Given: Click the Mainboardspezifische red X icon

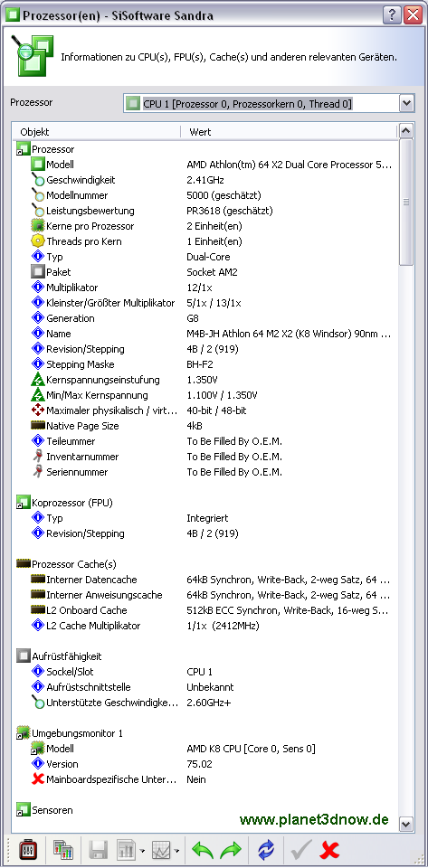Looking at the screenshot, I should pos(38,779).
